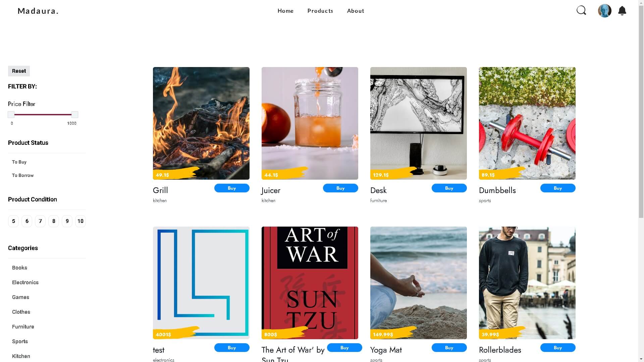This screenshot has height=362, width=644.
Task: Open the notifications bell
Action: pyautogui.click(x=622, y=11)
